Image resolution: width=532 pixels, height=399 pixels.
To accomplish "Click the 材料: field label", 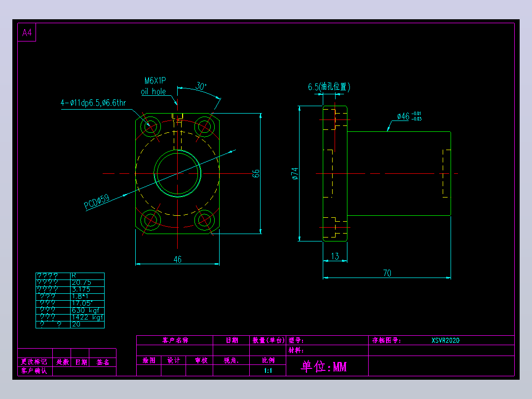I will point(296,350).
